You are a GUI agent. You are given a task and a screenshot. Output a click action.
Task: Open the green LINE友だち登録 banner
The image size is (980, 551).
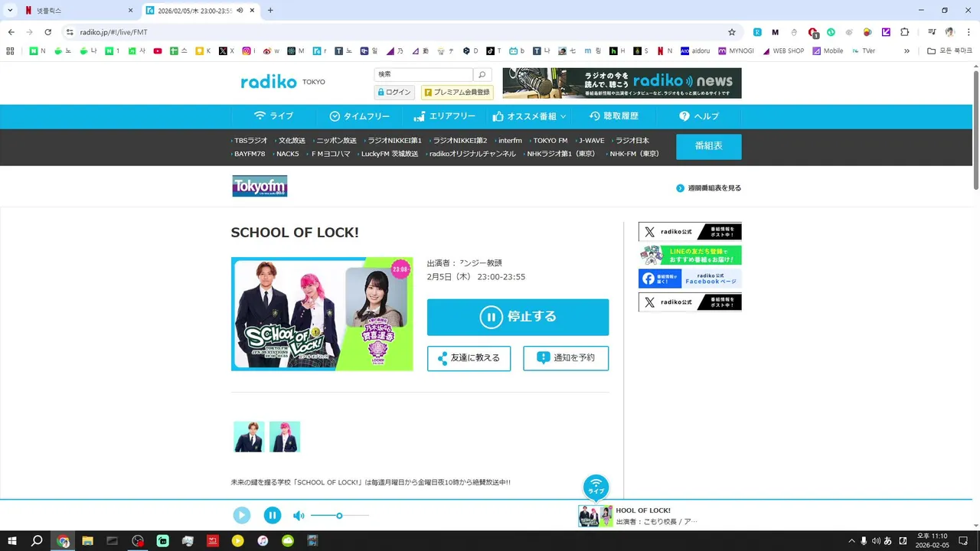[x=690, y=255]
